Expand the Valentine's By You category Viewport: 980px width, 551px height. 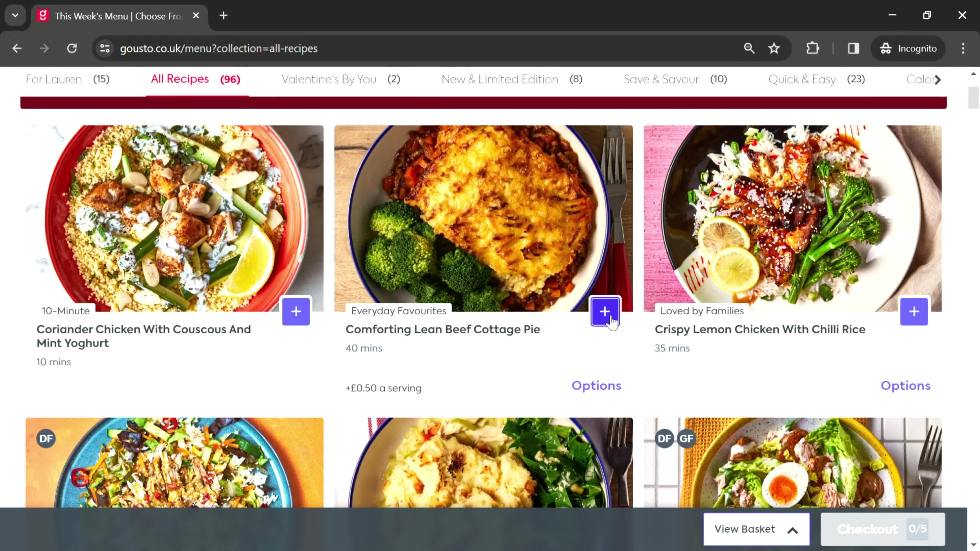point(339,79)
